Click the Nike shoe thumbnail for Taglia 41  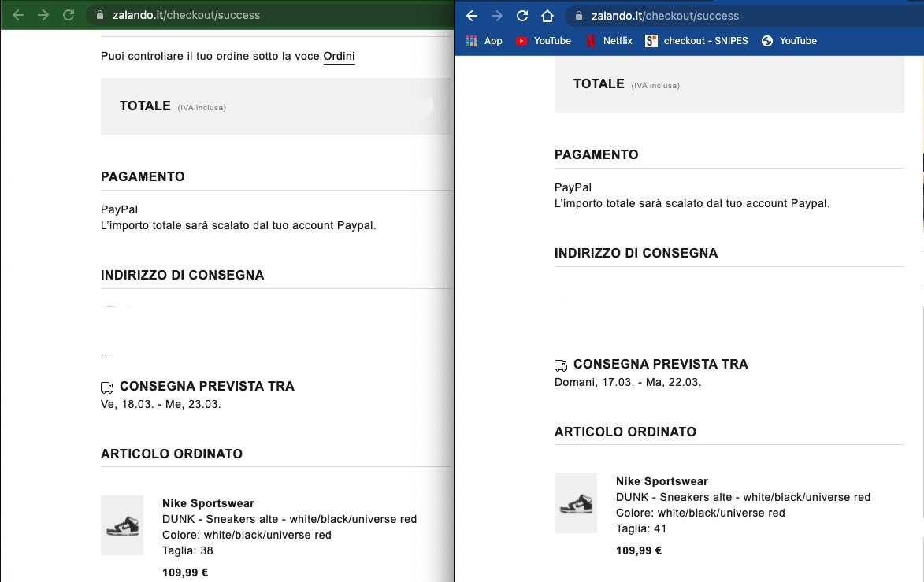576,503
